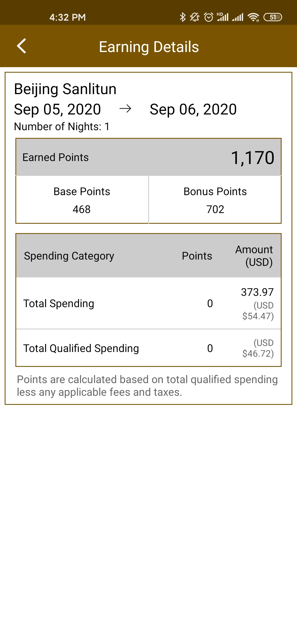Viewport: 297px width, 644px height.
Task: Tap the Total Spending row
Action: tap(148, 303)
